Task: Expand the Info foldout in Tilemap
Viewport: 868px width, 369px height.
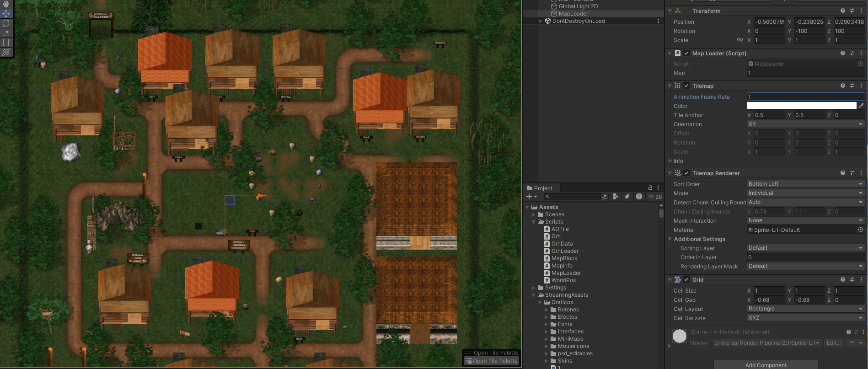Action: tap(670, 161)
